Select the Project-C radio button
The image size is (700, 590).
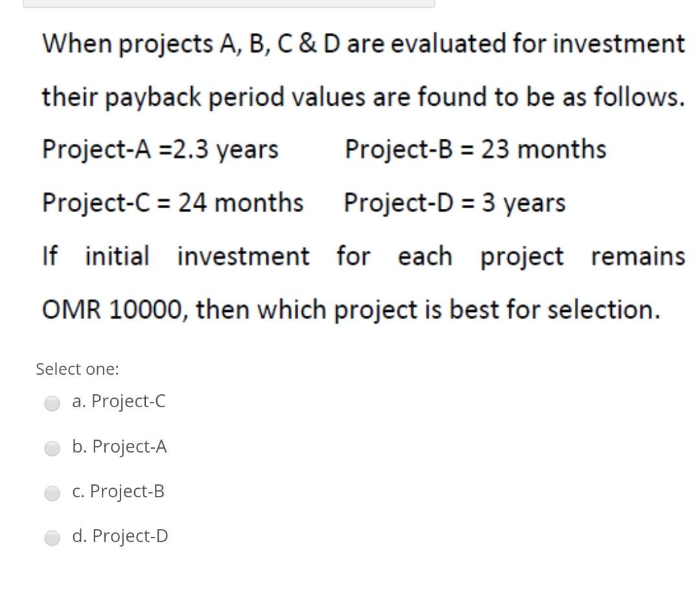(52, 405)
